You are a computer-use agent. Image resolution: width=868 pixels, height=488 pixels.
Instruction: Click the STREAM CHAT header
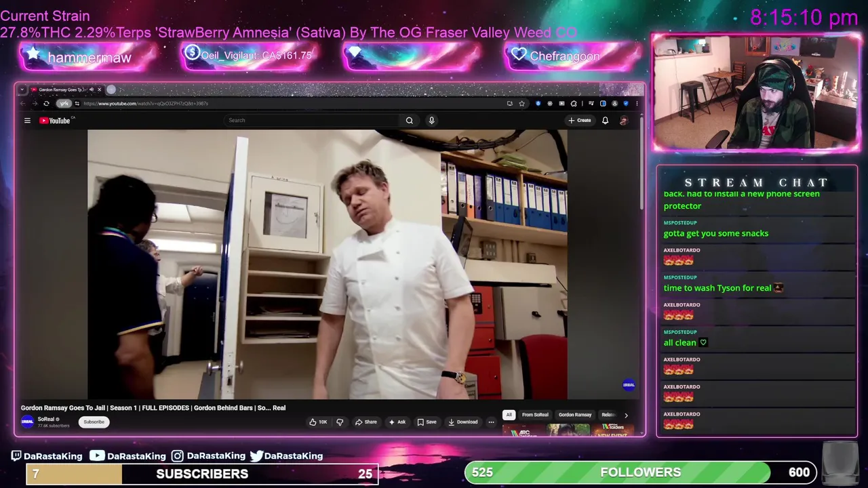tap(757, 182)
